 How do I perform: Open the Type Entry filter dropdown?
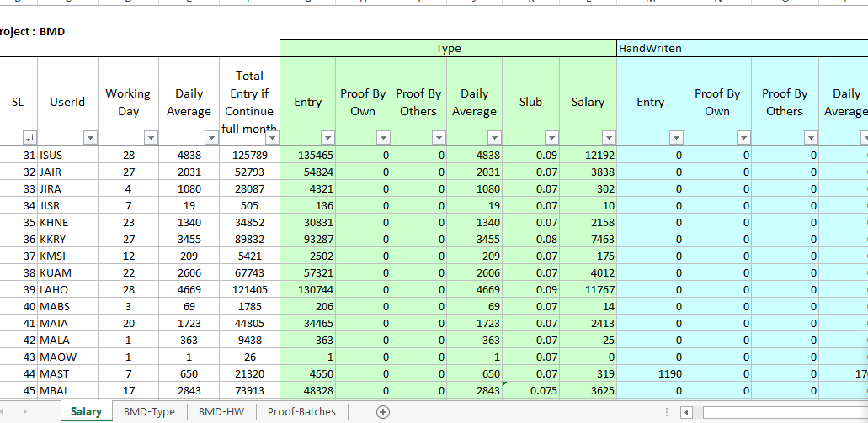[327, 137]
